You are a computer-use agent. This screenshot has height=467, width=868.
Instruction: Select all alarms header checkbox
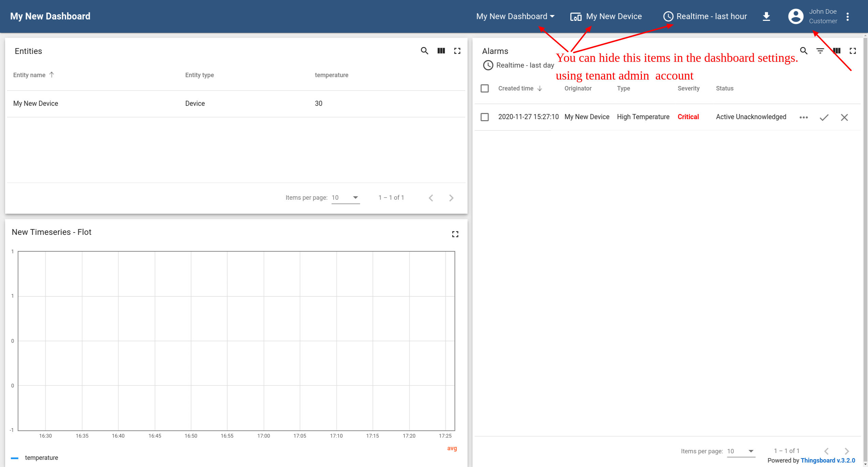(484, 89)
